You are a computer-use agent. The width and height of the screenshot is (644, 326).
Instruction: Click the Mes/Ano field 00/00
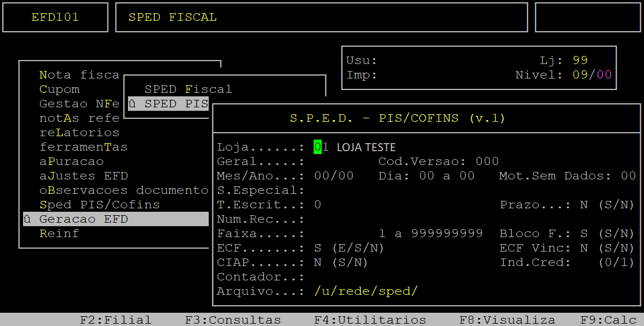[333, 175]
